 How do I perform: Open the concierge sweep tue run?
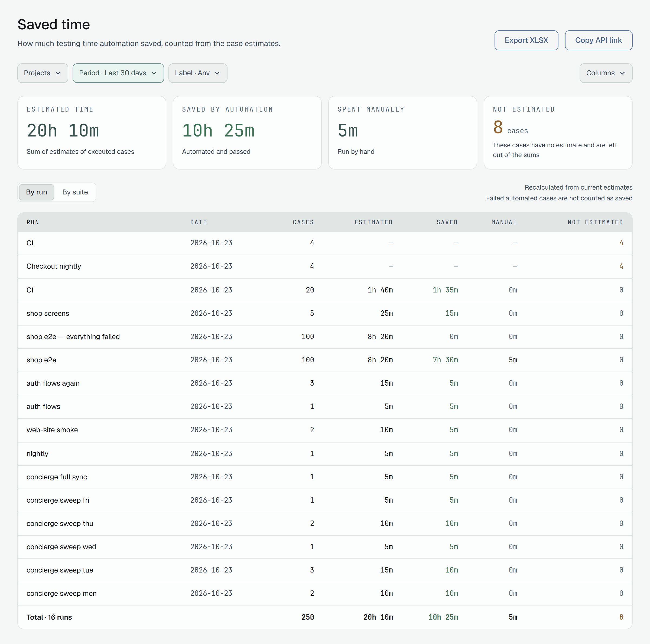(325, 570)
